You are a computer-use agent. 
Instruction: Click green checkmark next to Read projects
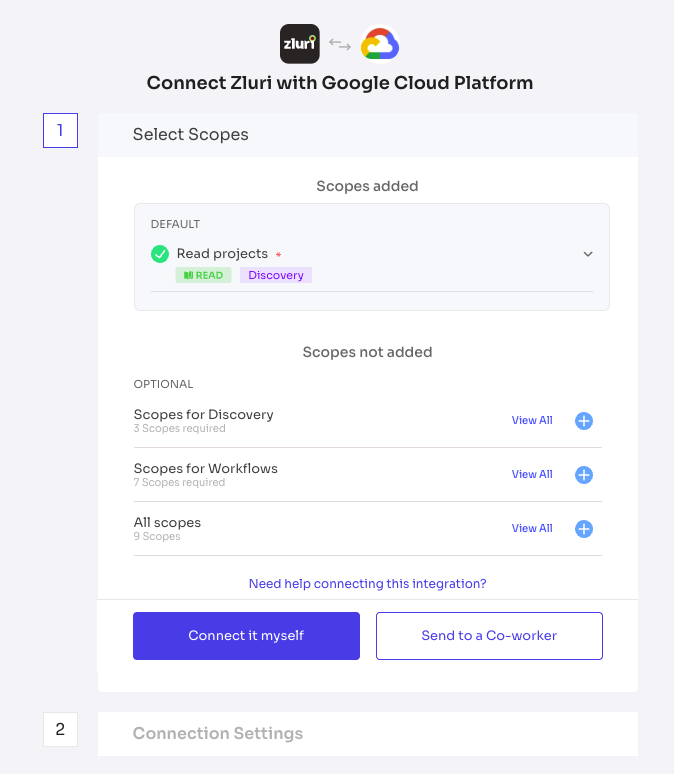pos(160,254)
